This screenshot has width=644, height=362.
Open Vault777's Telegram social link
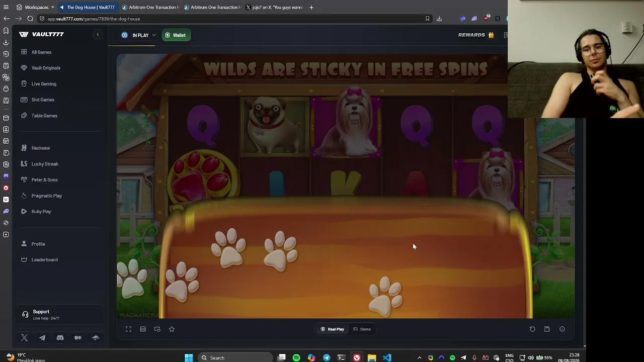(x=42, y=338)
